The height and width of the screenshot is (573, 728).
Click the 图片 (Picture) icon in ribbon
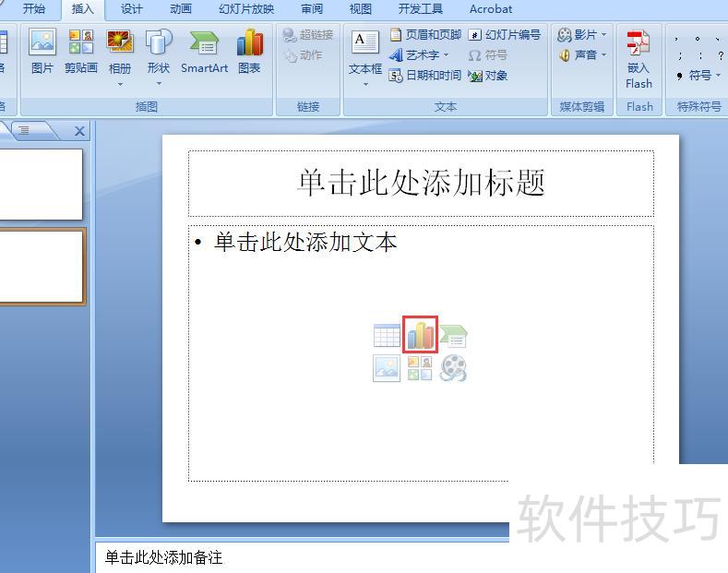[42, 51]
